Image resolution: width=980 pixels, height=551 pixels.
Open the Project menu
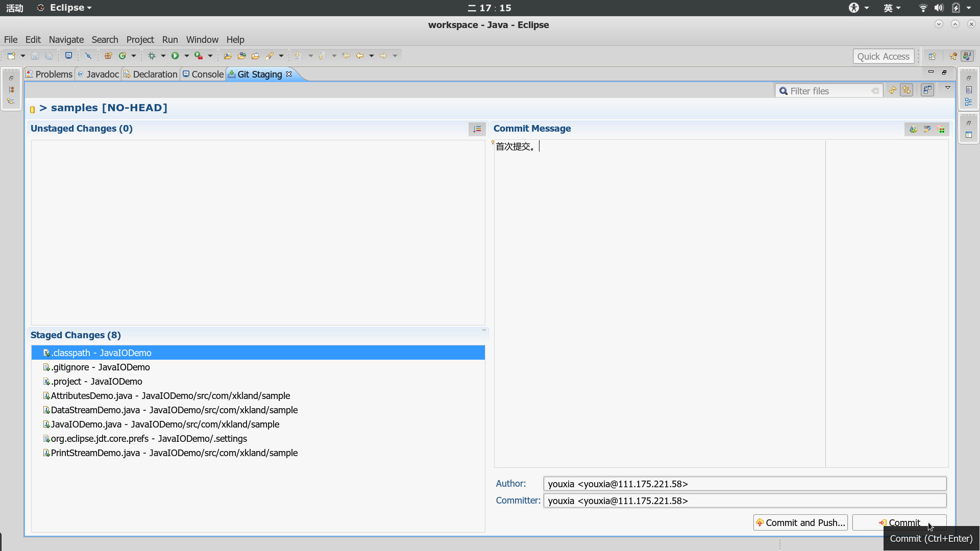(140, 39)
